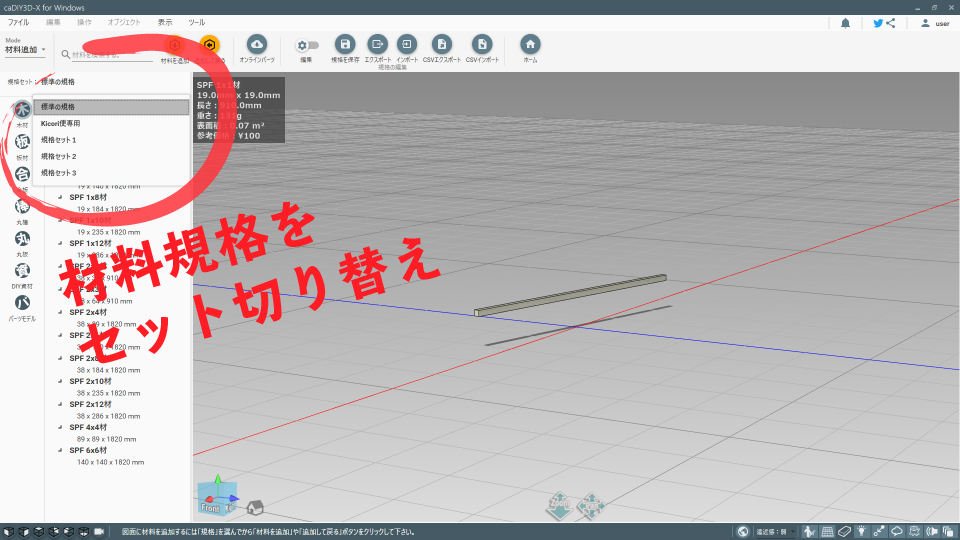The width and height of the screenshot is (960, 540).
Task: Click the 140 x 140 x 1820 mm size text
Action: click(x=110, y=462)
